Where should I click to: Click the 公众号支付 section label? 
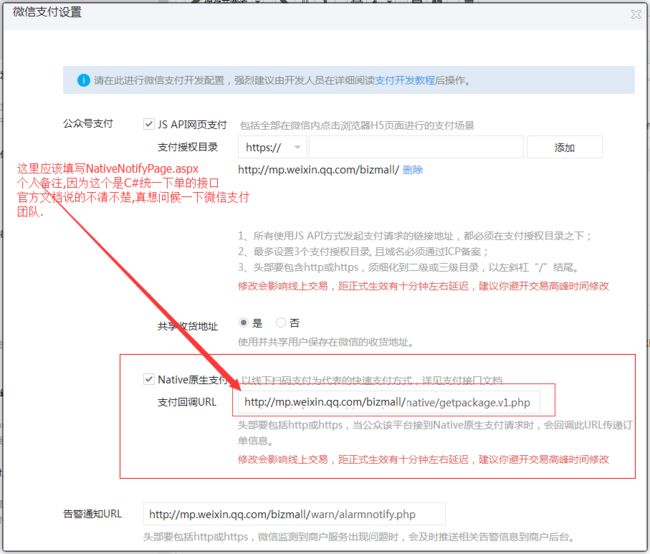point(88,124)
